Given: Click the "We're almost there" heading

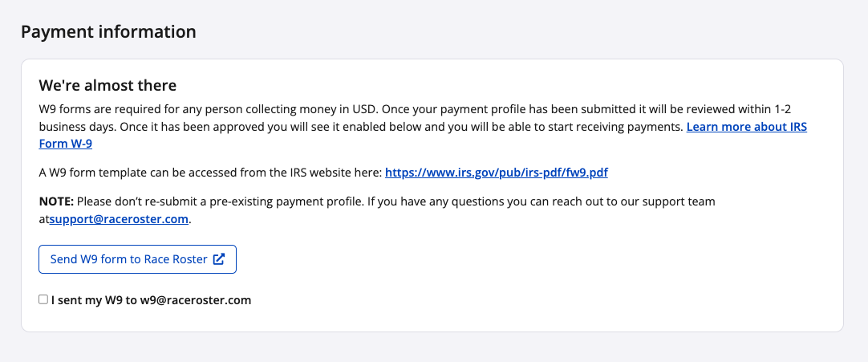Looking at the screenshot, I should click(107, 85).
